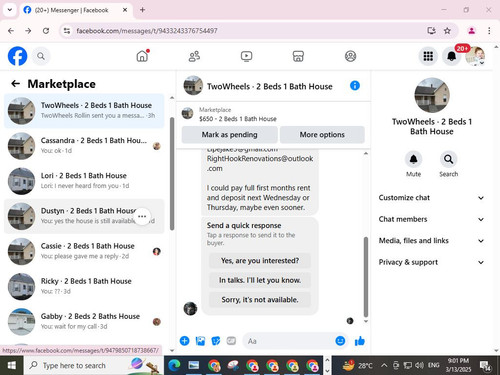Click the Aa message input field
This screenshot has width=500, height=375.
coord(289,341)
